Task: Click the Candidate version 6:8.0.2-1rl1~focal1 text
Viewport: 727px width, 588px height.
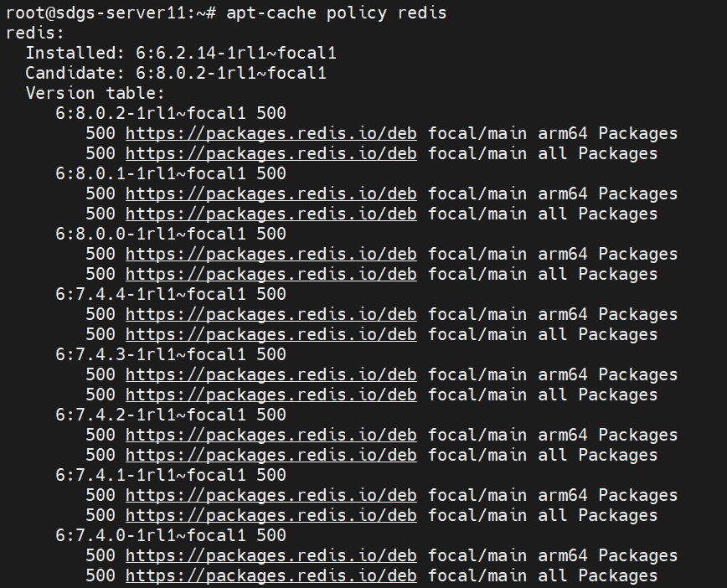Action: pos(231,73)
